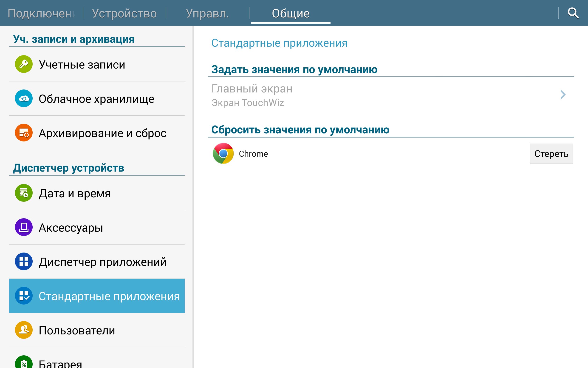Screen dimensions: 588x368
Task: Tap the green date and time icon
Action: pos(24,193)
